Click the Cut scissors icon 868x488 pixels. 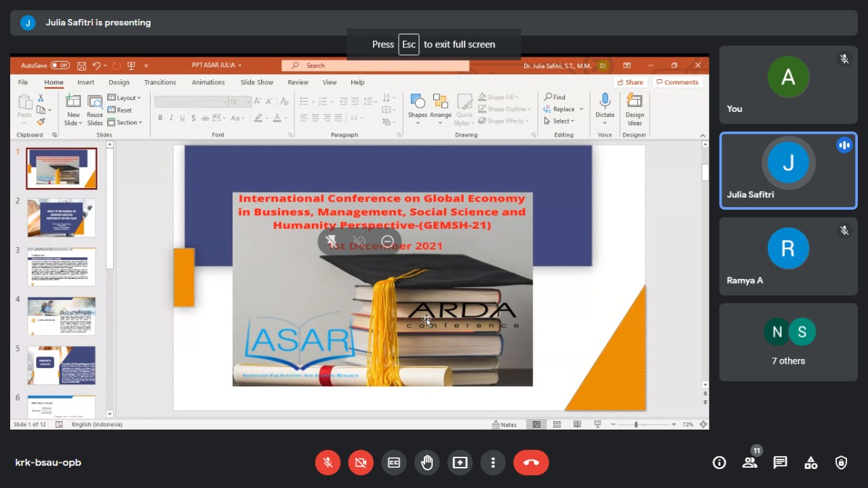41,98
